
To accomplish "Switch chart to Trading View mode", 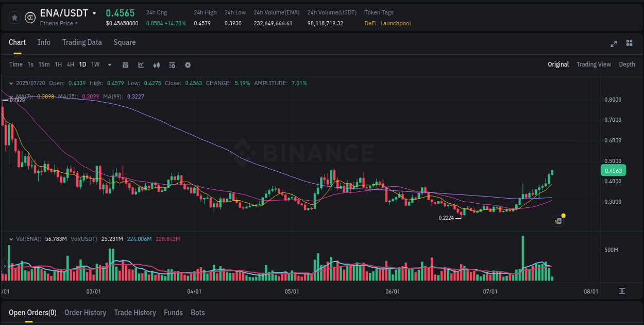I will coord(594,64).
